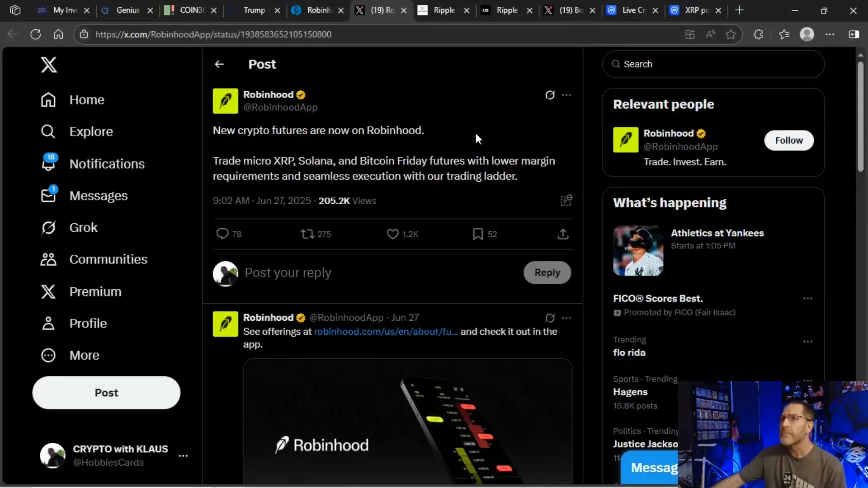Open Profile in the sidebar

74,324
